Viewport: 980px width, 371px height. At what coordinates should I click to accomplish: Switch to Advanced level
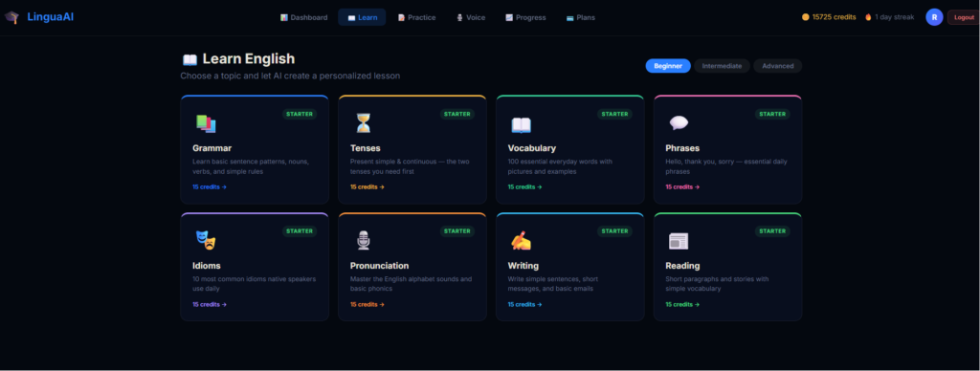[x=777, y=66]
